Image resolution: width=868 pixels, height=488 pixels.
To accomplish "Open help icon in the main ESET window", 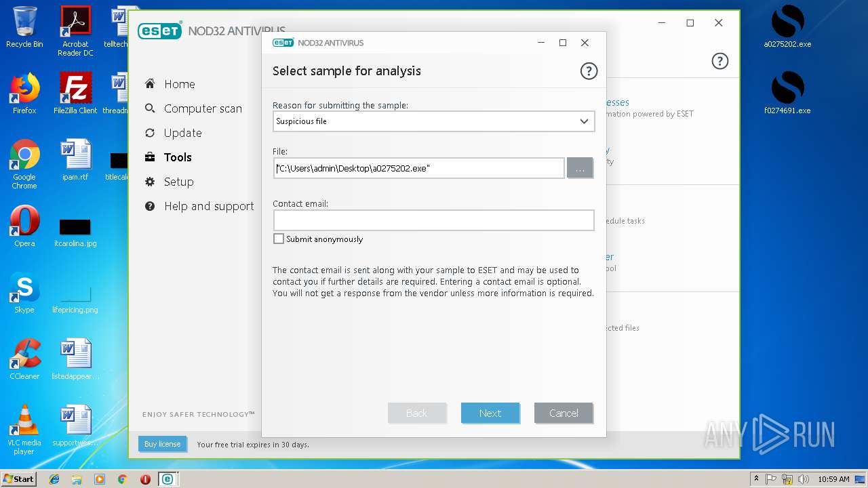I will coord(719,61).
